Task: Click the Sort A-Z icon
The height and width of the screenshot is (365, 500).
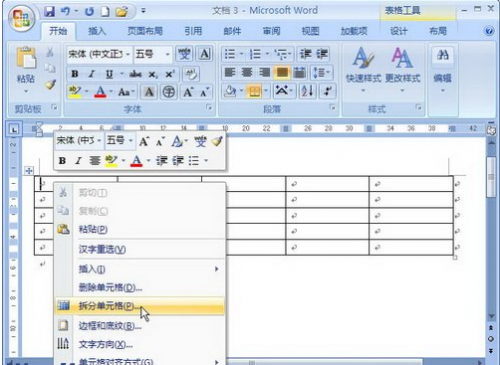Action: (307, 91)
